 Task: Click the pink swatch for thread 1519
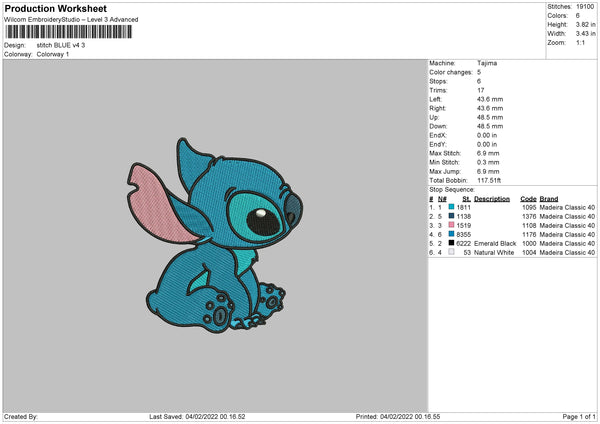point(451,225)
